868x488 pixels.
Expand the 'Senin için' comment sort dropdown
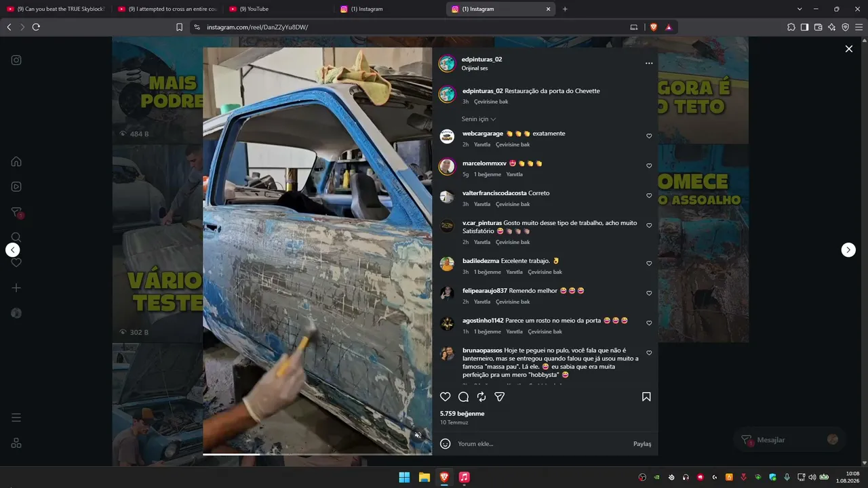coord(479,119)
